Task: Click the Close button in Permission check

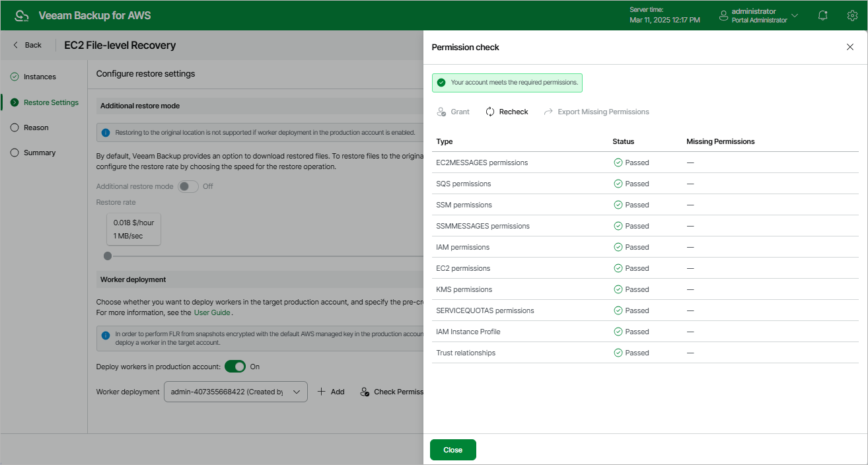Action: [452, 450]
